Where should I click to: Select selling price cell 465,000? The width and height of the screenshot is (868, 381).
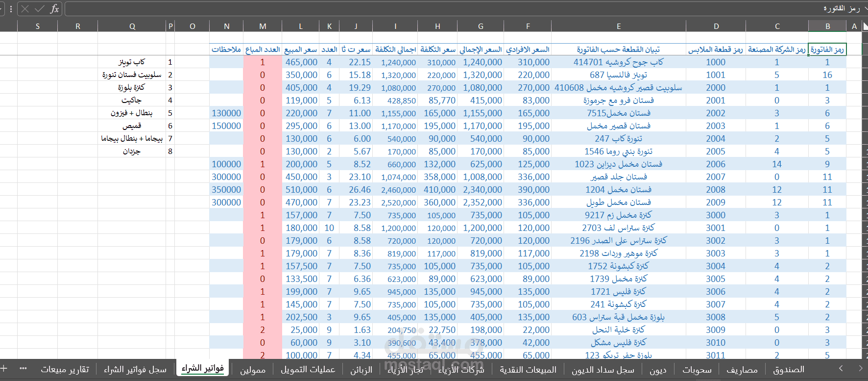click(x=301, y=62)
